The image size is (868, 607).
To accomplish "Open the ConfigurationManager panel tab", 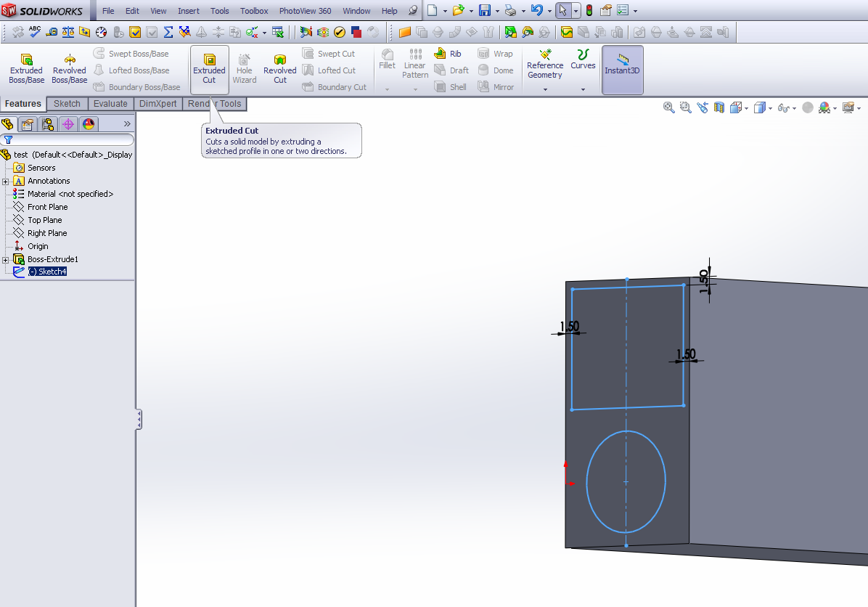I will coord(48,124).
